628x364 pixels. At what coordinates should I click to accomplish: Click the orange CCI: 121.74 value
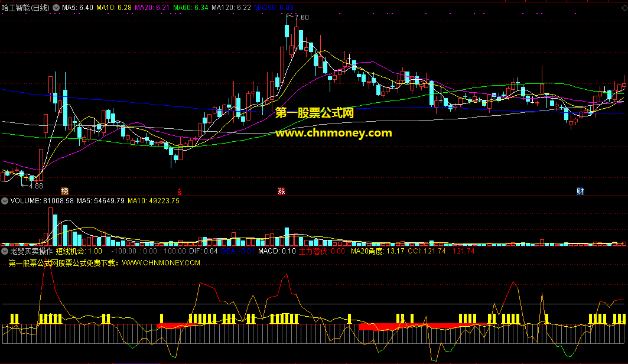pos(427,251)
